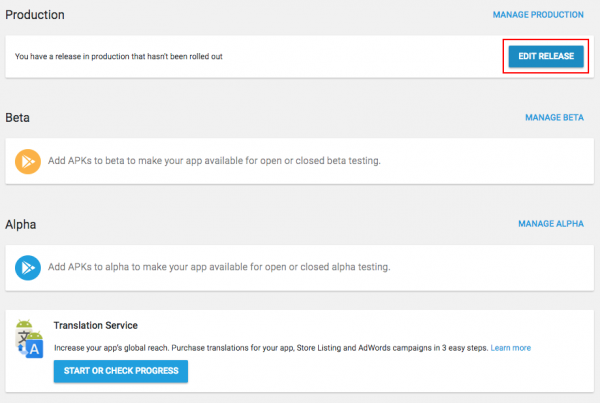
Task: Select the Alpha section heading
Action: click(x=21, y=225)
